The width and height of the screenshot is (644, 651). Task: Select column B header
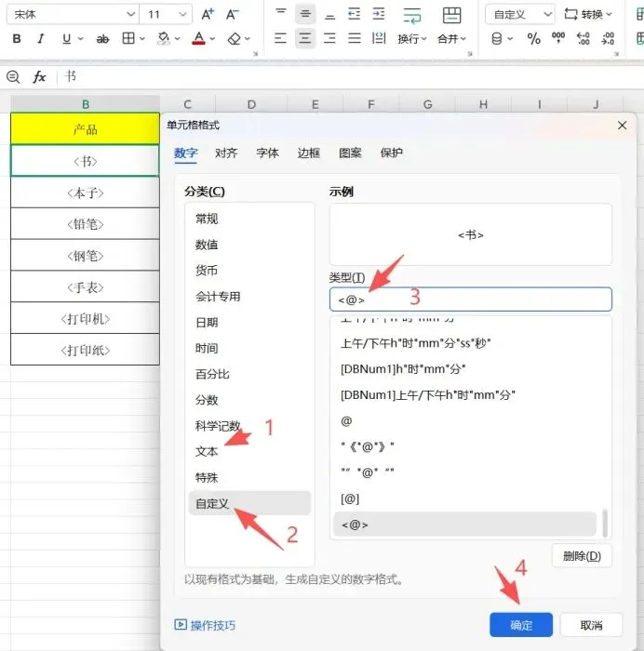86,104
